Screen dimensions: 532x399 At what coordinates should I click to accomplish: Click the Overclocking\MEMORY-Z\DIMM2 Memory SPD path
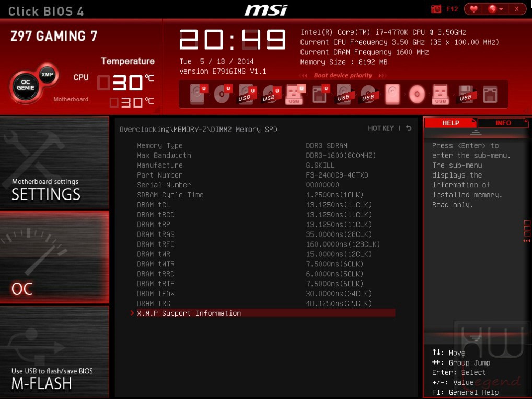coord(198,130)
